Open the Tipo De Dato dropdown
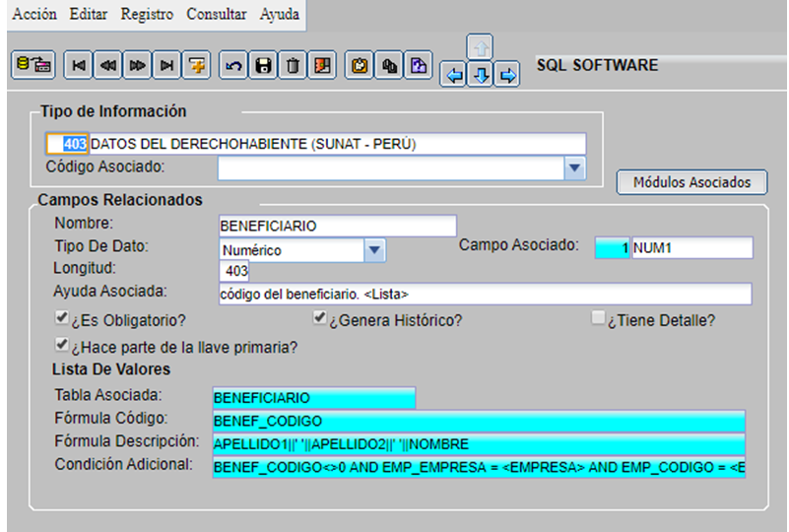Screen dimensions: 789x532 373,250
